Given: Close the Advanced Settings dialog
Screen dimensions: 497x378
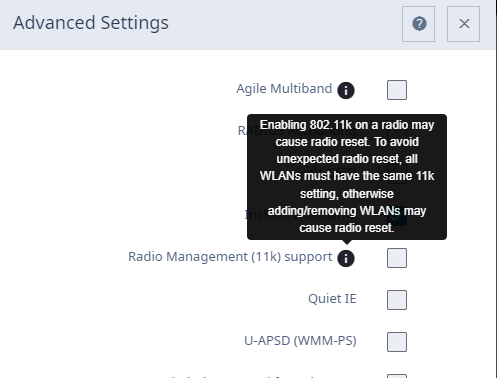Looking at the screenshot, I should pos(464,24).
